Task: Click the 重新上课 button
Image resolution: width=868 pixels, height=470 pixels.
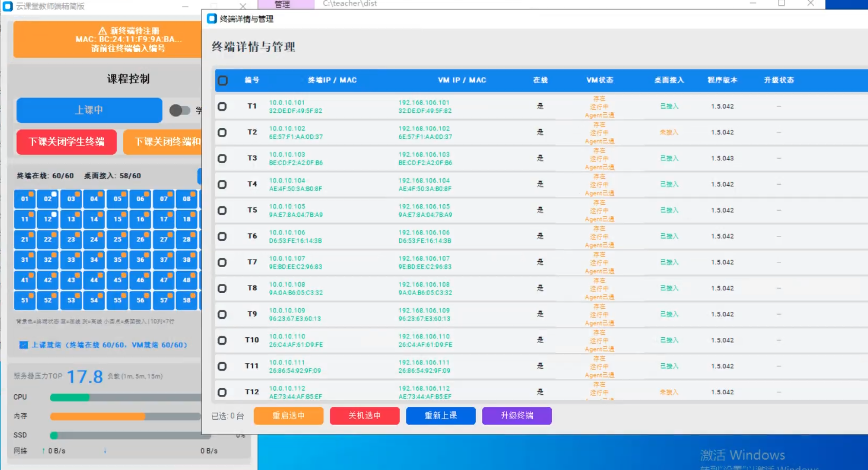Action: click(x=441, y=416)
